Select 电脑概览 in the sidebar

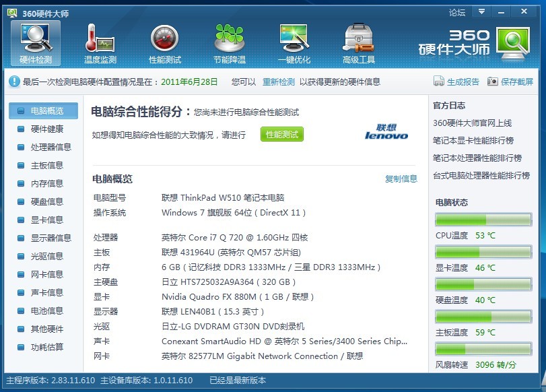point(44,111)
